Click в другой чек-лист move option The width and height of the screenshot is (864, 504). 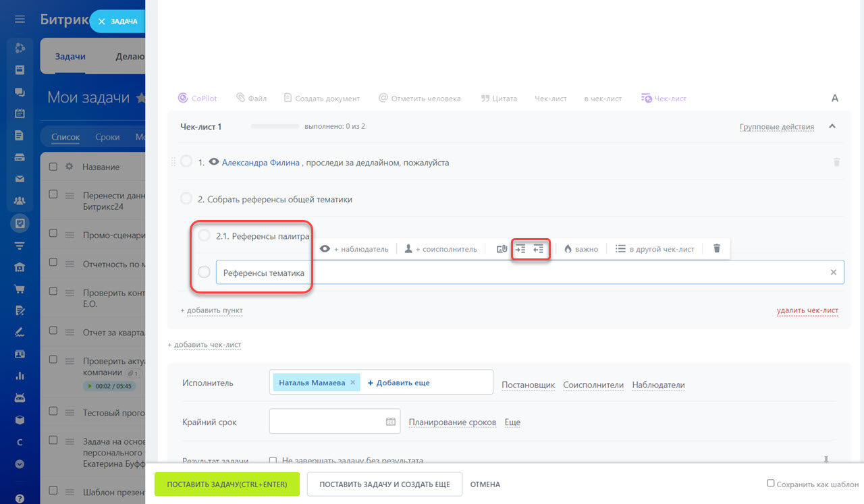pos(655,249)
